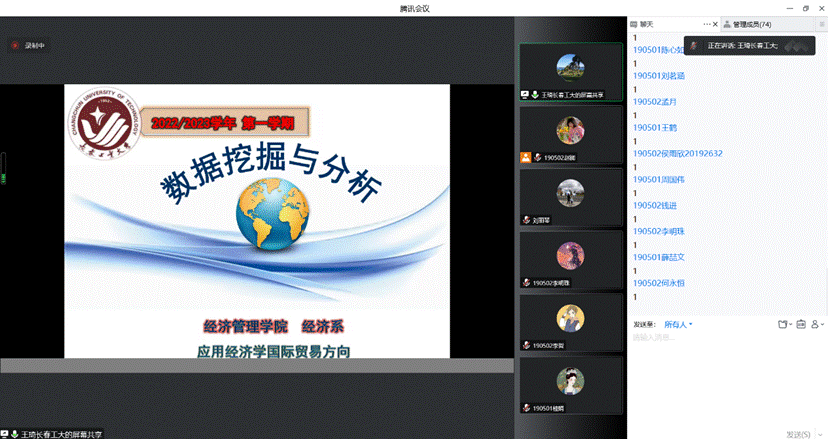Open chat panel three-dot more options
828x439 pixels.
click(x=707, y=24)
